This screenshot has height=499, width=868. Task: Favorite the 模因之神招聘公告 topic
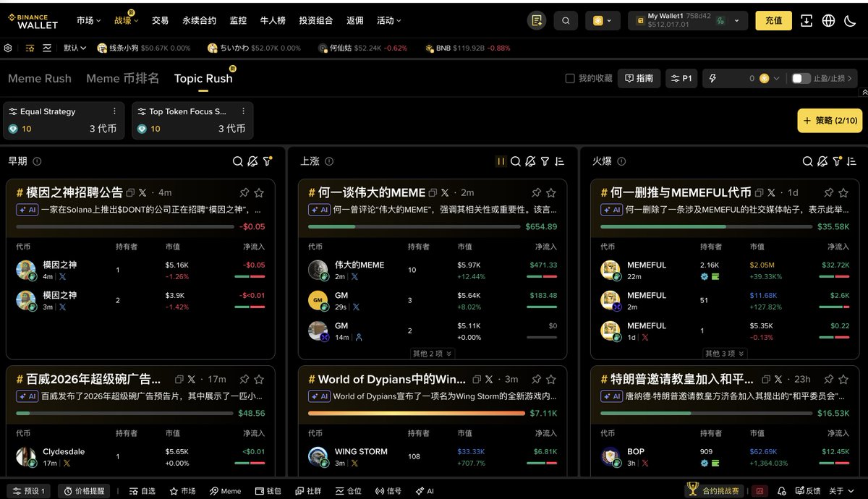(x=259, y=192)
